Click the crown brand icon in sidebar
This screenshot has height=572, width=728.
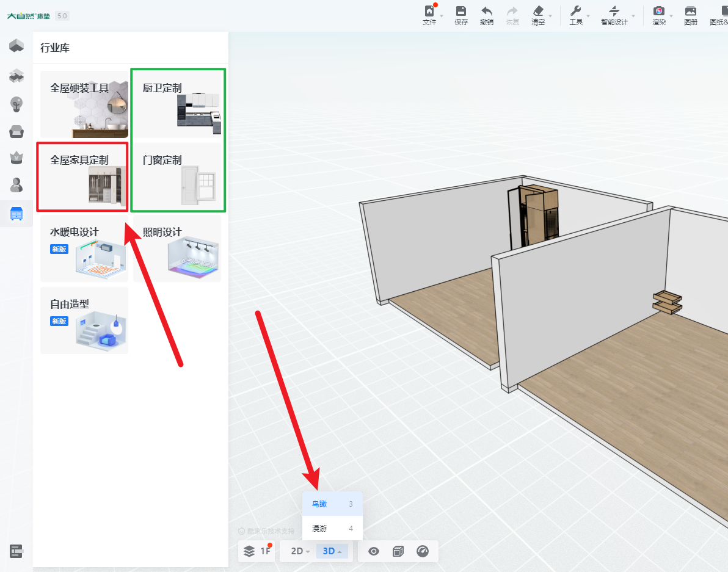(16, 158)
